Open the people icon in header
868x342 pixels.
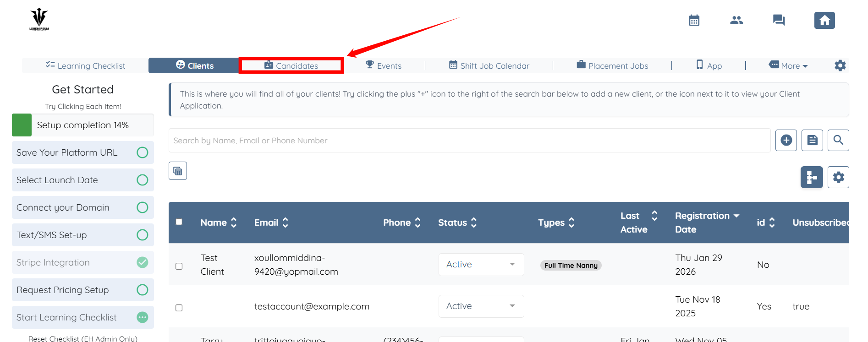click(736, 20)
